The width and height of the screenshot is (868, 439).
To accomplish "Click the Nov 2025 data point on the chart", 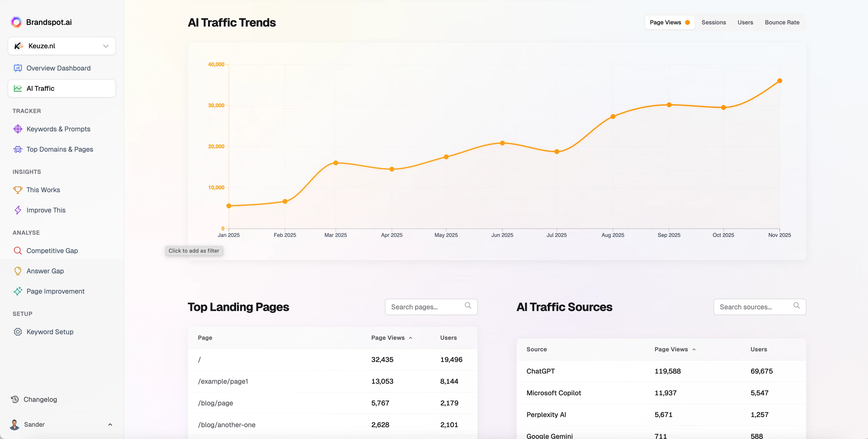I will coord(780,80).
